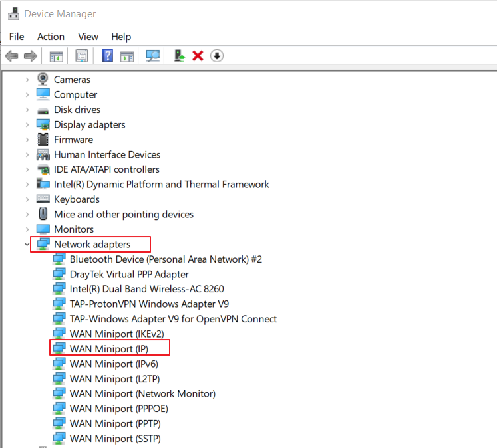Click the Keyboards category icon
This screenshot has width=497, height=448.
point(43,199)
